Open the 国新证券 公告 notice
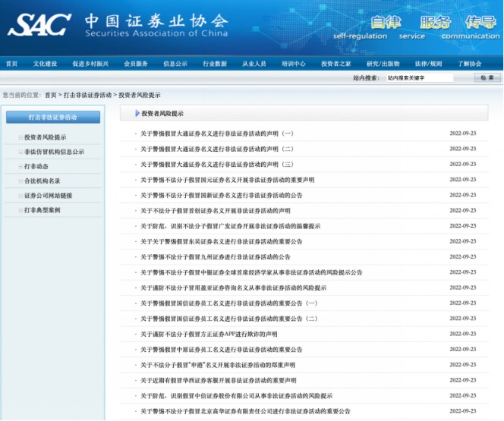 point(222,195)
